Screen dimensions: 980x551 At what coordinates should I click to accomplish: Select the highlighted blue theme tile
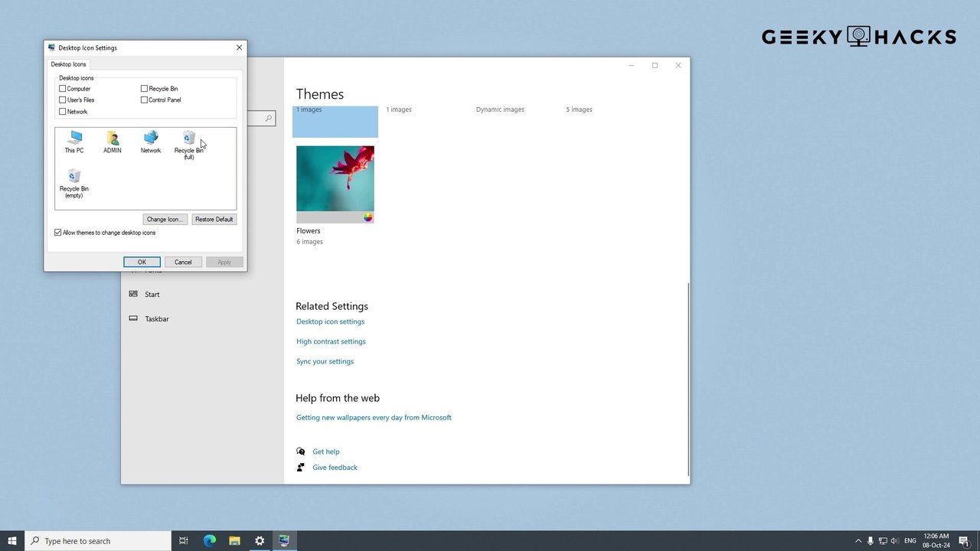tap(335, 122)
